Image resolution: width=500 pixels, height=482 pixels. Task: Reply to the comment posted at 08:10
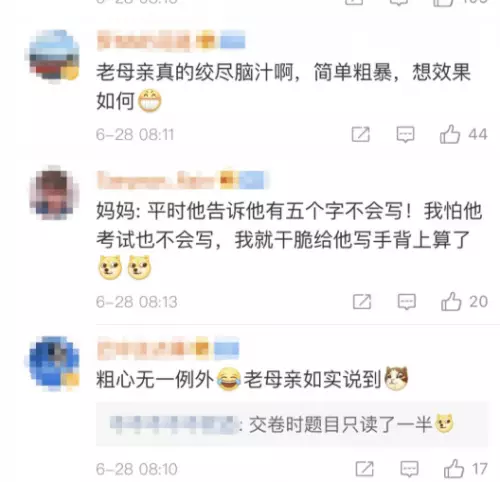(x=409, y=469)
